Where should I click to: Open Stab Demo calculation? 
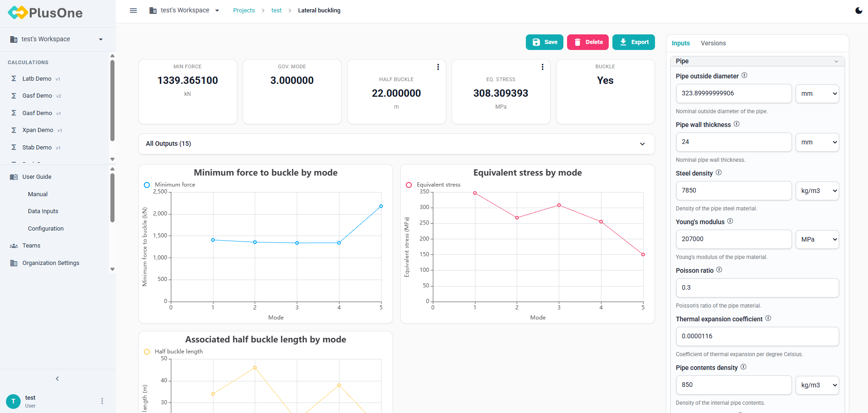tap(37, 148)
